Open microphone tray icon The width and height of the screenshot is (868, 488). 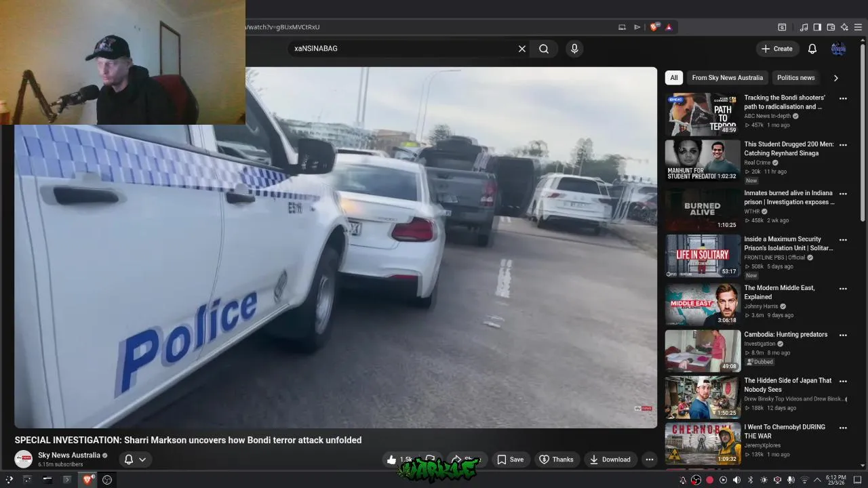(x=791, y=480)
